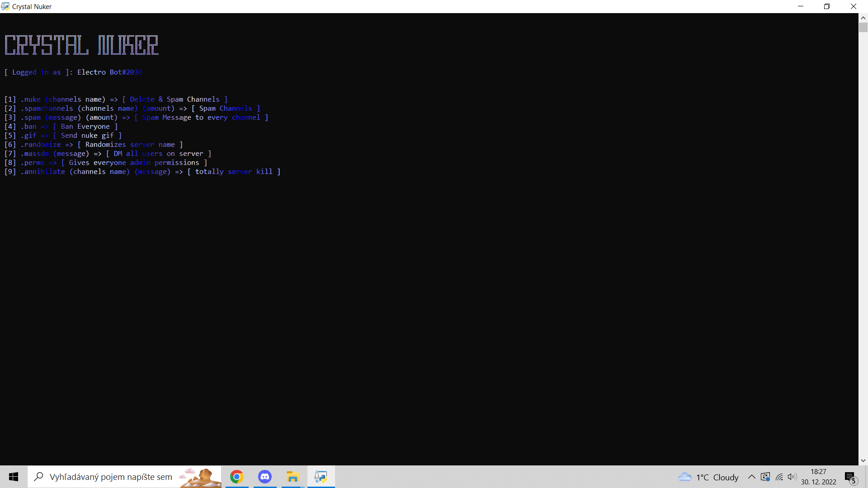
Task: Minimize the Crystal Nuker window
Action: click(x=801, y=6)
